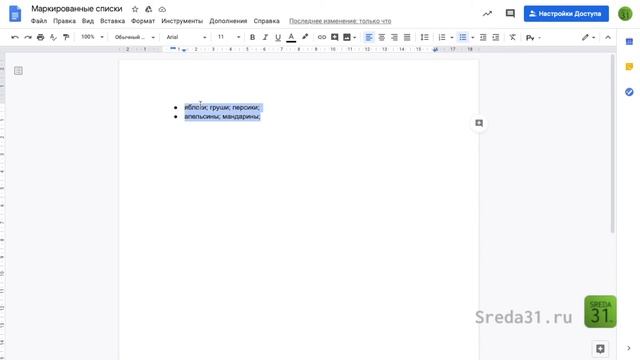Viewport: 640px width, 360px height.
Task: Insert a link
Action: (322, 37)
